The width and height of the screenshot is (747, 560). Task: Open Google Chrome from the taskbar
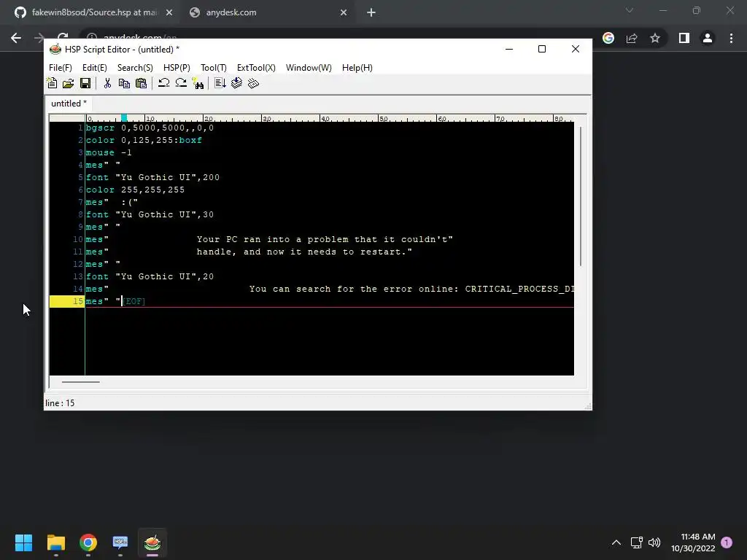pos(88,542)
